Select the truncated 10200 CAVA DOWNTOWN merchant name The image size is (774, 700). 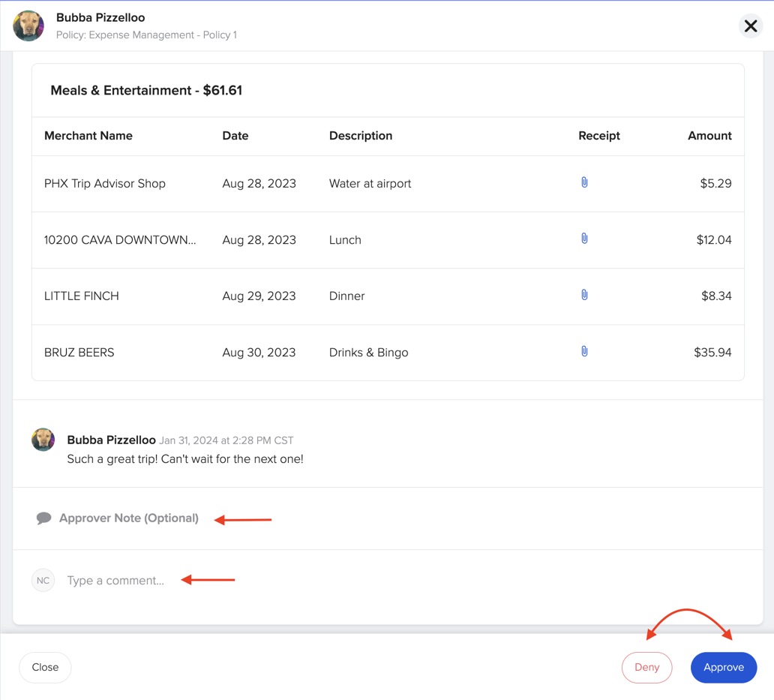pyautogui.click(x=121, y=239)
